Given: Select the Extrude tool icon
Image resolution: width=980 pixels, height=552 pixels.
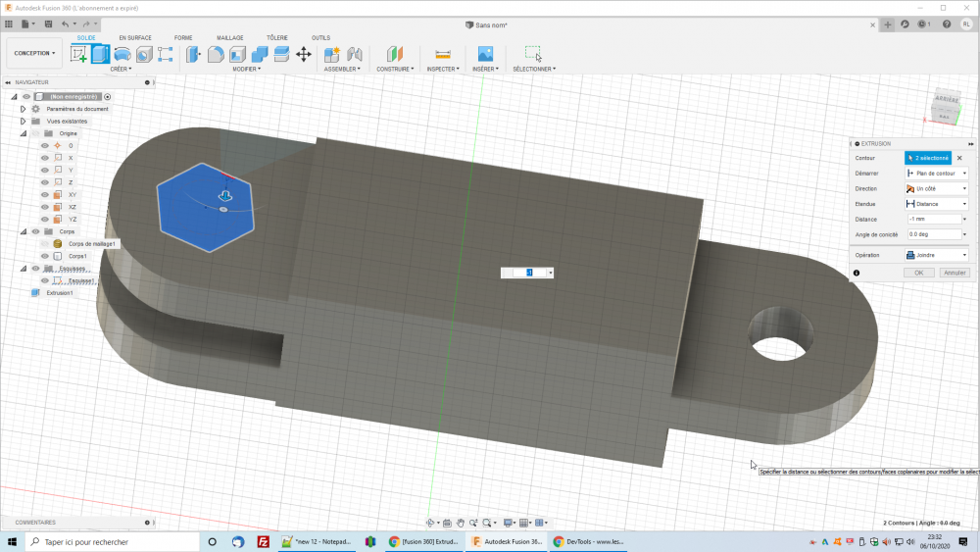Looking at the screenshot, I should [100, 54].
